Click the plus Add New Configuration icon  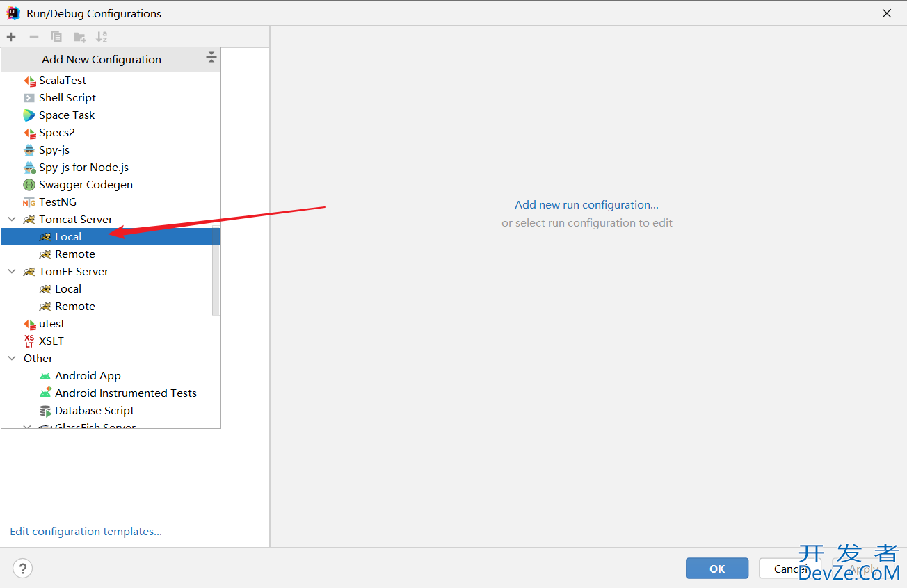click(11, 37)
